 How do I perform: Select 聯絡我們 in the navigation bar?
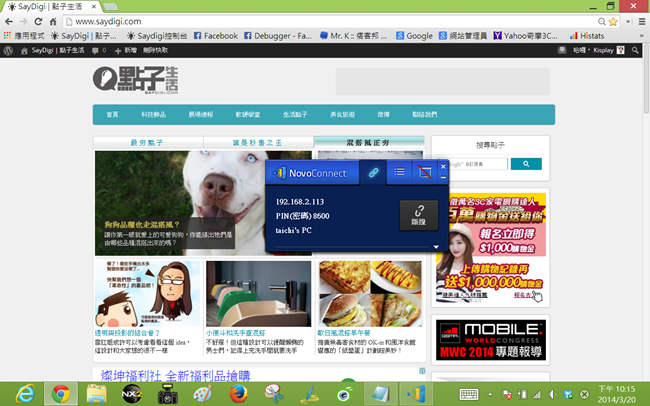click(x=424, y=114)
